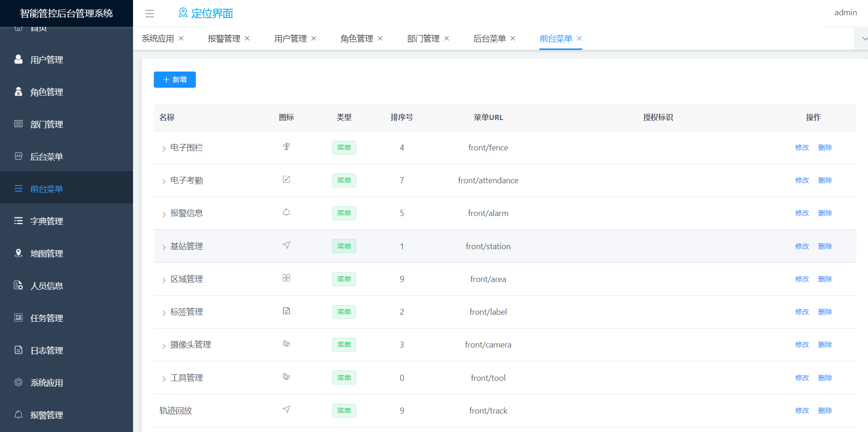Click the bell icon in 报警信息 row
This screenshot has width=868, height=432.
[x=286, y=212]
